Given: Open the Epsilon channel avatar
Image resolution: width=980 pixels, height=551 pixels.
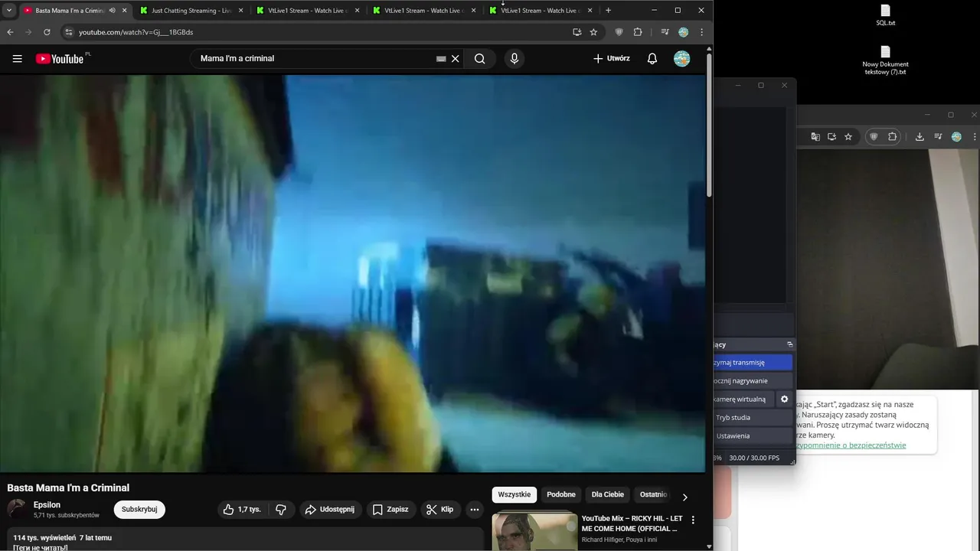Looking at the screenshot, I should (17, 509).
